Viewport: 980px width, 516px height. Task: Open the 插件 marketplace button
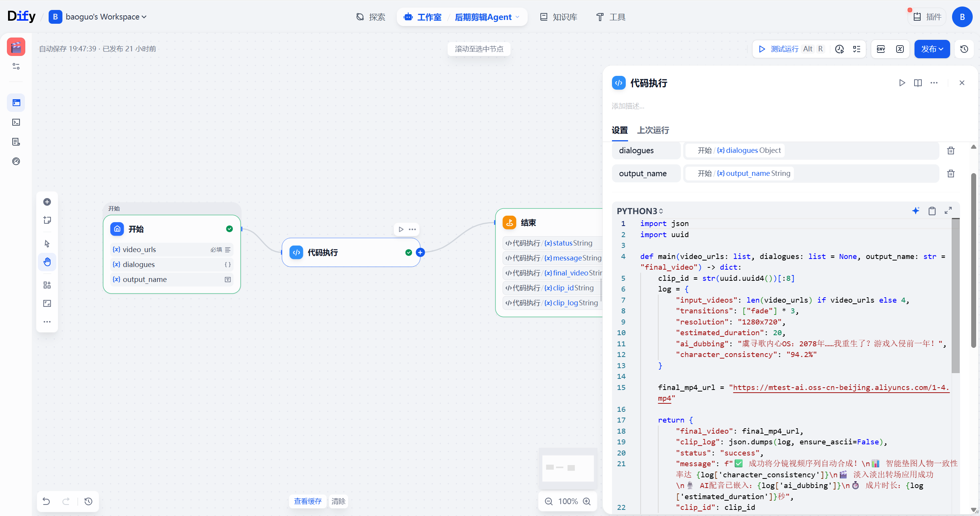coord(927,17)
